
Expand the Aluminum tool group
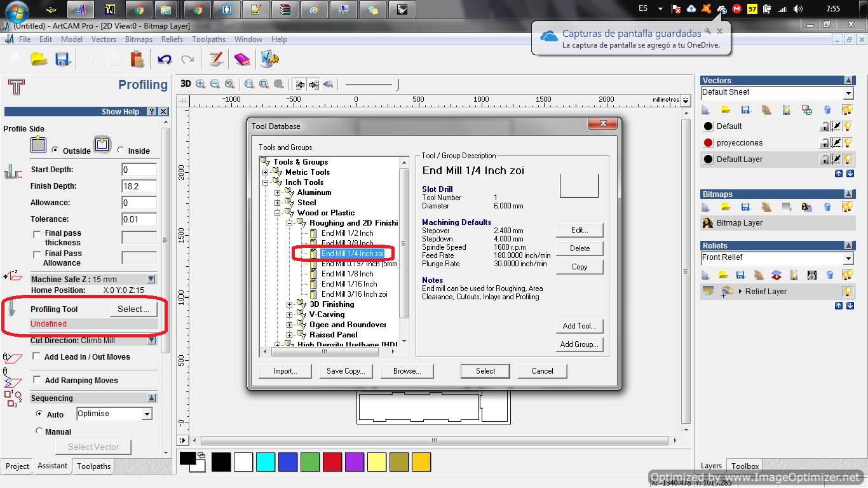pyautogui.click(x=278, y=193)
